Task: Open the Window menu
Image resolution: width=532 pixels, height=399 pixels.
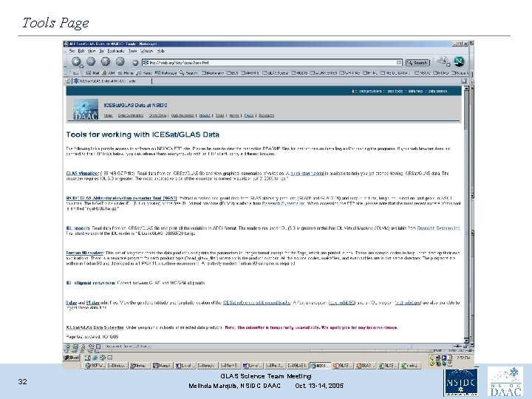Action: point(146,51)
